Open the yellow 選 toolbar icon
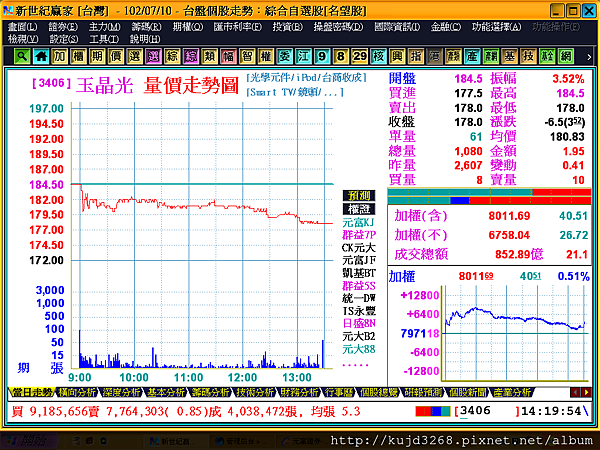The width and height of the screenshot is (600, 450). [135, 57]
